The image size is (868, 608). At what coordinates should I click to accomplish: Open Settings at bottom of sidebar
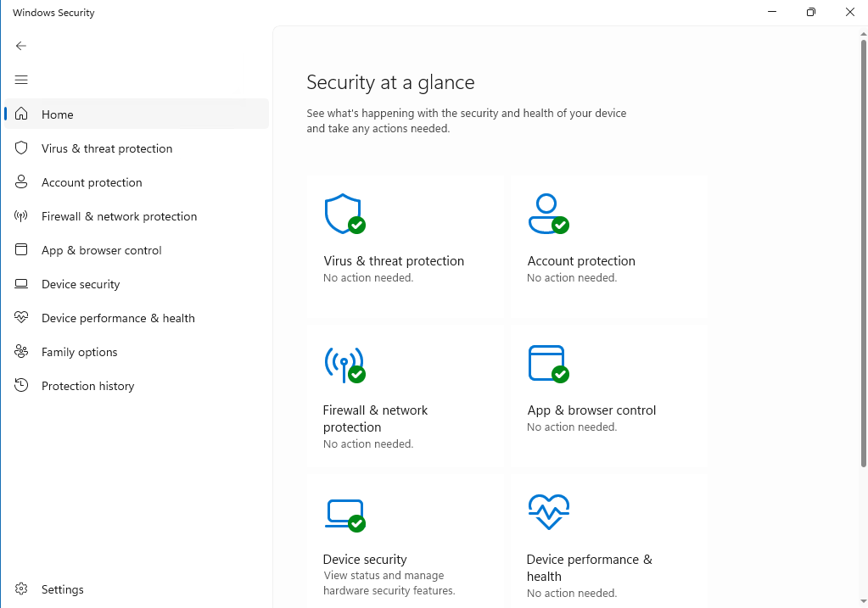62,589
